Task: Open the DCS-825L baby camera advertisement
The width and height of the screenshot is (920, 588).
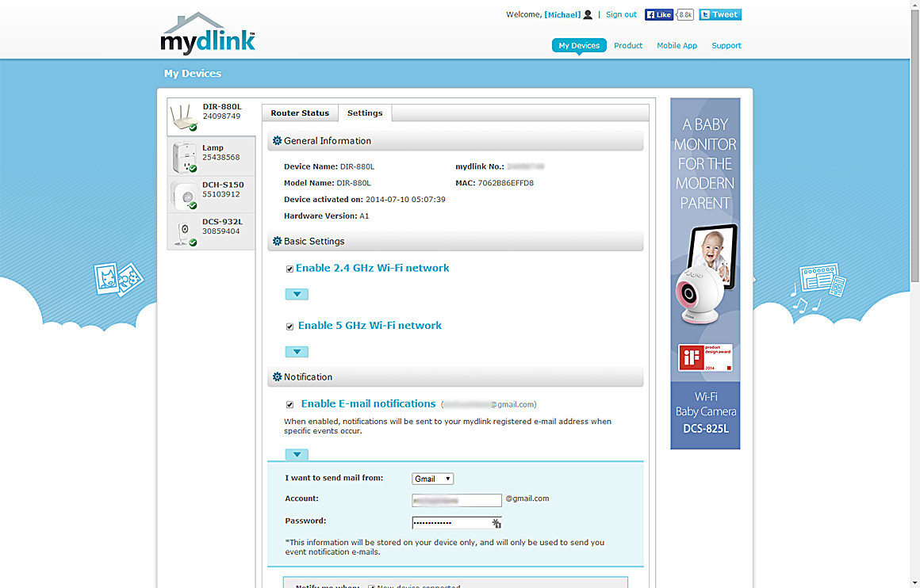Action: 705,273
